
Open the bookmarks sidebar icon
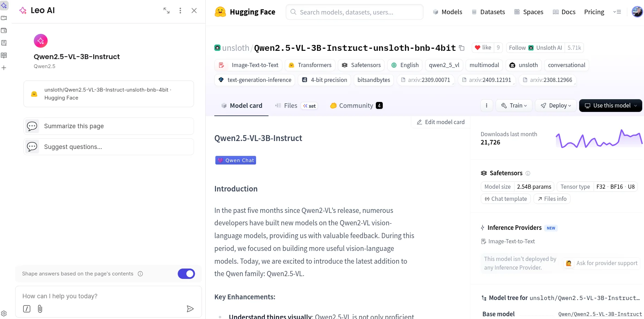click(x=4, y=43)
